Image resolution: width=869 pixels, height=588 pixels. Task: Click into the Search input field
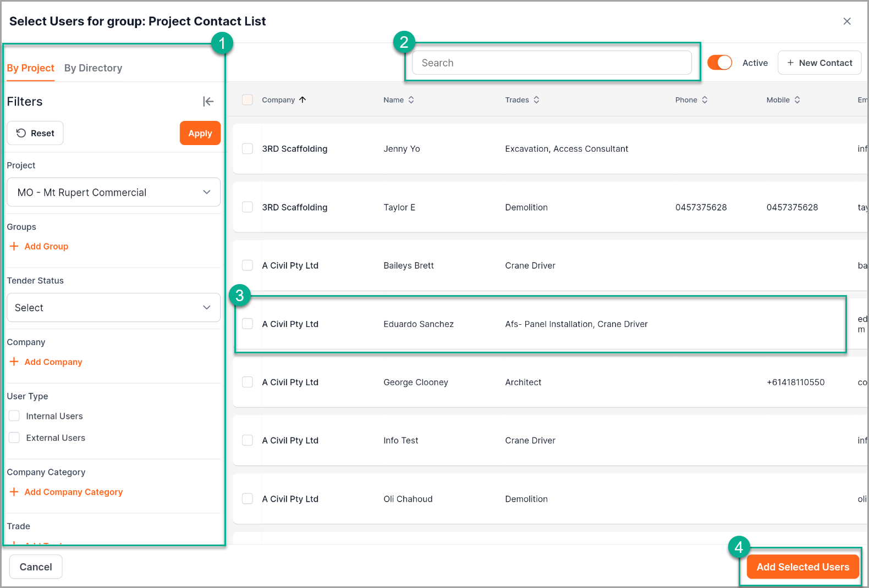tap(552, 63)
